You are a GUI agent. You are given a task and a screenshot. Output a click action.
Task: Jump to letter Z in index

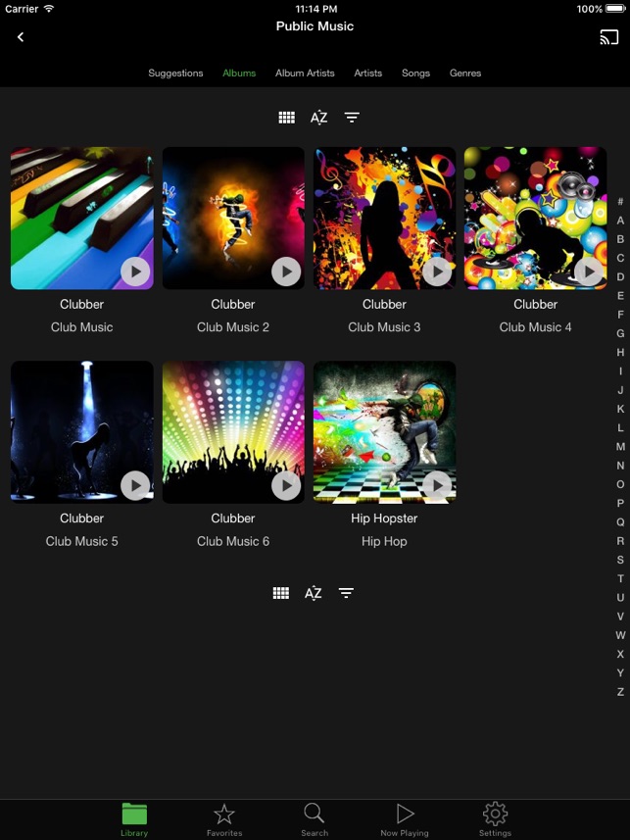(620, 692)
